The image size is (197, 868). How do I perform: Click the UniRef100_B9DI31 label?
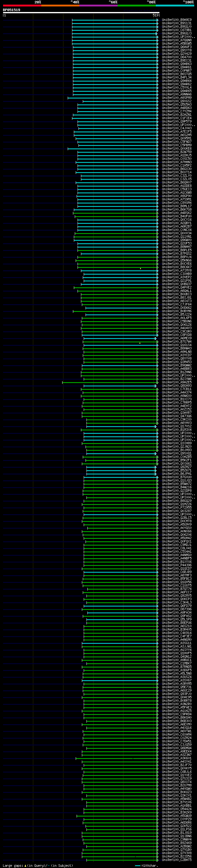177,60
